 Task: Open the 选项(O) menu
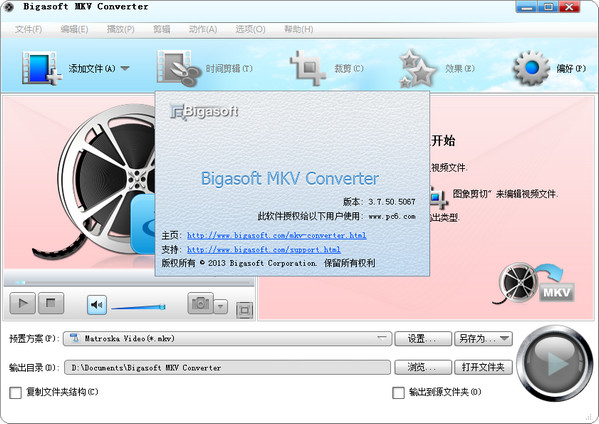click(250, 29)
